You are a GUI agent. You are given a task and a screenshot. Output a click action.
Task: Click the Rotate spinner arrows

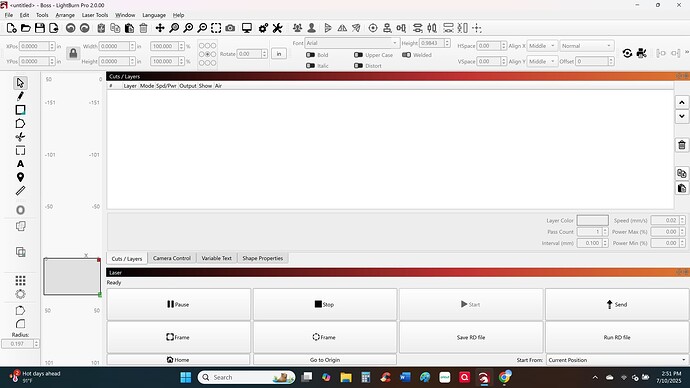[x=264, y=54]
